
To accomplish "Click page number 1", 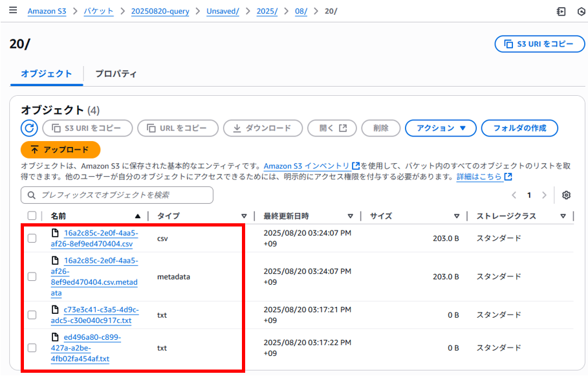I will (529, 195).
